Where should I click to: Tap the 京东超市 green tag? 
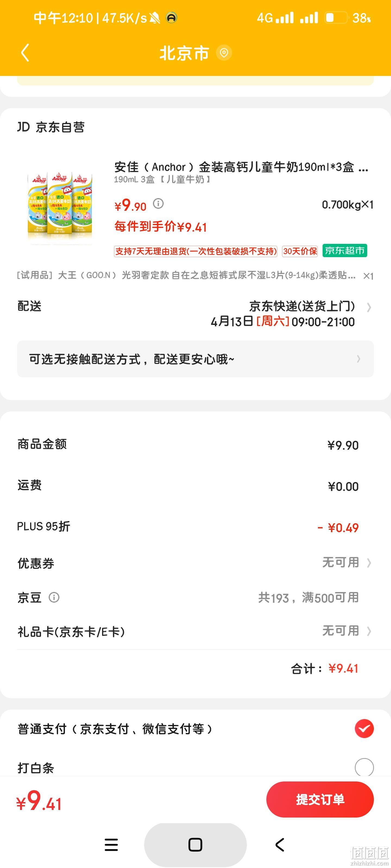(x=345, y=251)
